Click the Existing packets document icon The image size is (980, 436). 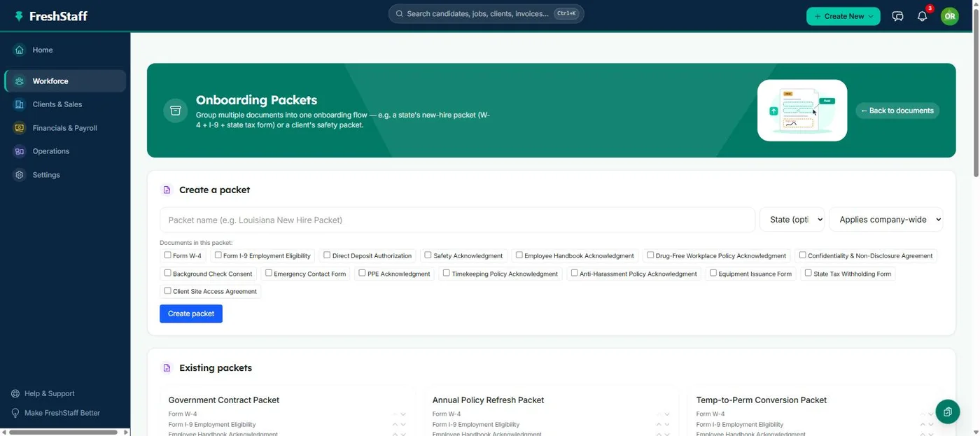167,367
